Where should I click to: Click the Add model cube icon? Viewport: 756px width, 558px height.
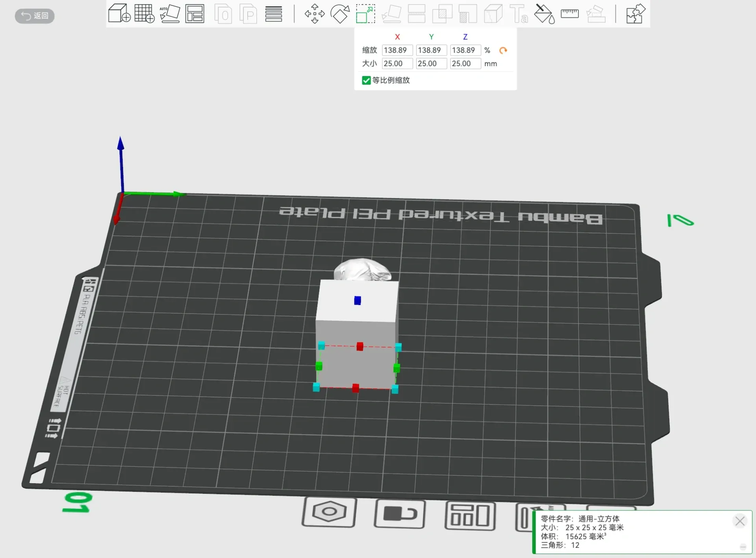click(119, 13)
